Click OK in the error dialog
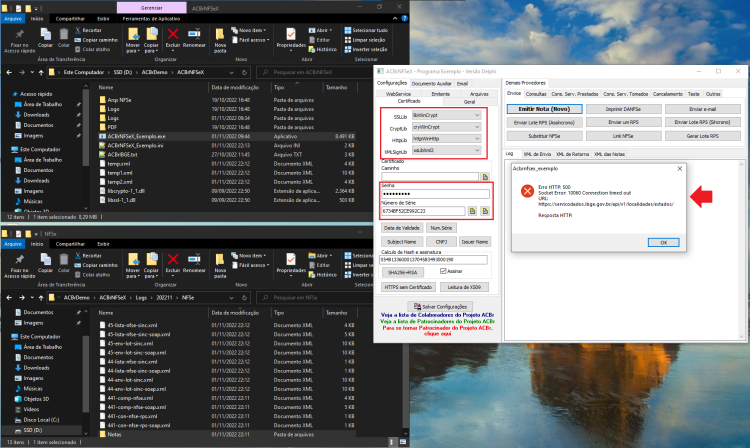 pyautogui.click(x=663, y=242)
